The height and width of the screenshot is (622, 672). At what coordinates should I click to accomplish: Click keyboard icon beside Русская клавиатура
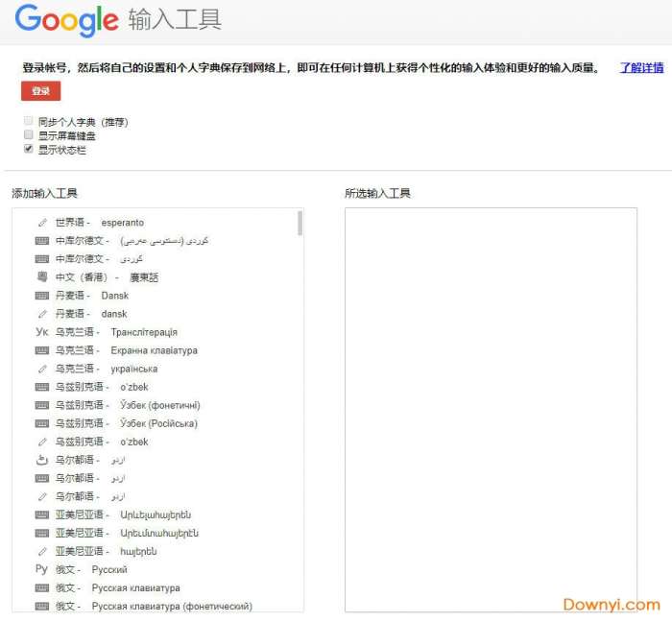pos(41,587)
